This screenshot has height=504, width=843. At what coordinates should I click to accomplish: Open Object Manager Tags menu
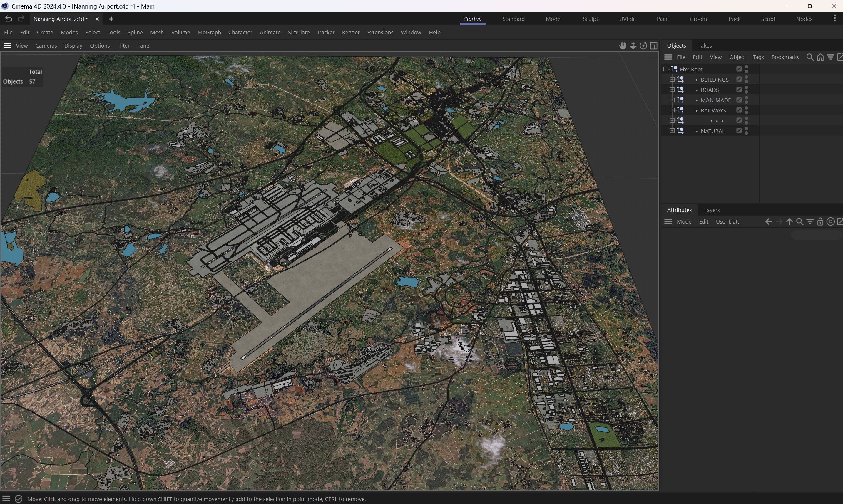tap(758, 57)
